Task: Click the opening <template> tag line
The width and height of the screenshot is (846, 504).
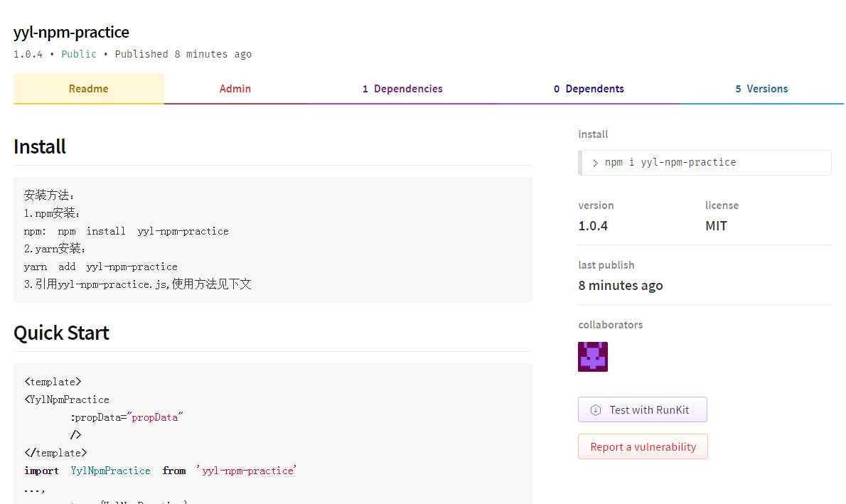Action: pos(53,382)
